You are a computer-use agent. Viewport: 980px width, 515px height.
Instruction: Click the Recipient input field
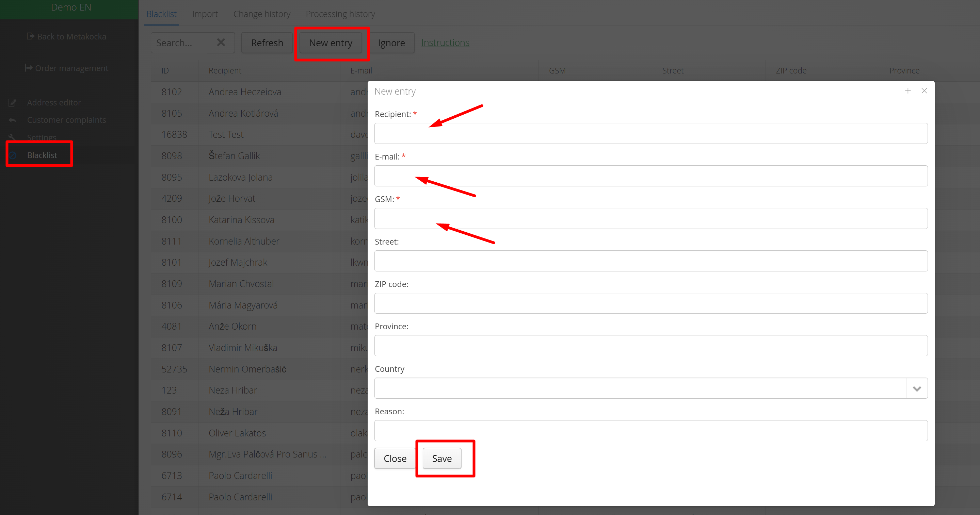click(x=650, y=133)
